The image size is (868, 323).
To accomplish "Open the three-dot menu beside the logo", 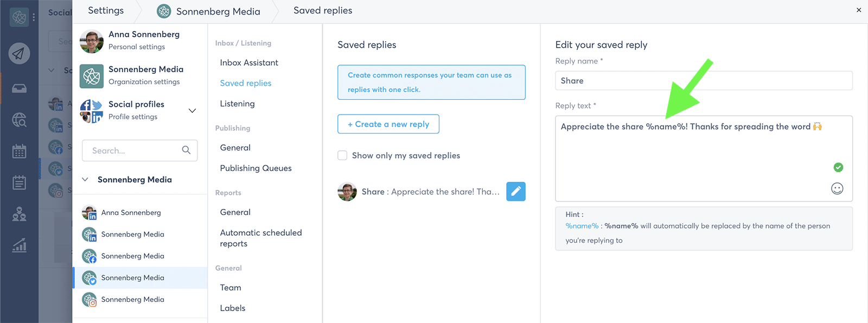I will (34, 17).
